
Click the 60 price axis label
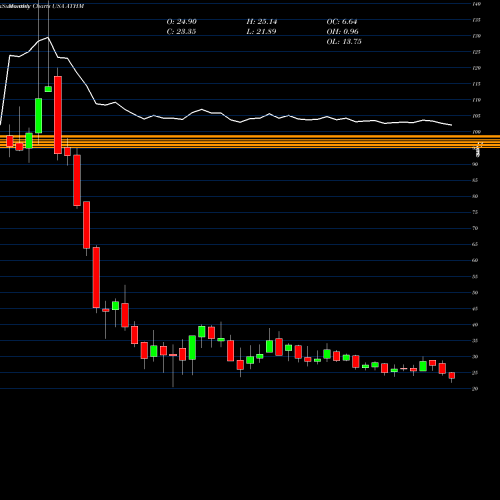click(x=475, y=260)
